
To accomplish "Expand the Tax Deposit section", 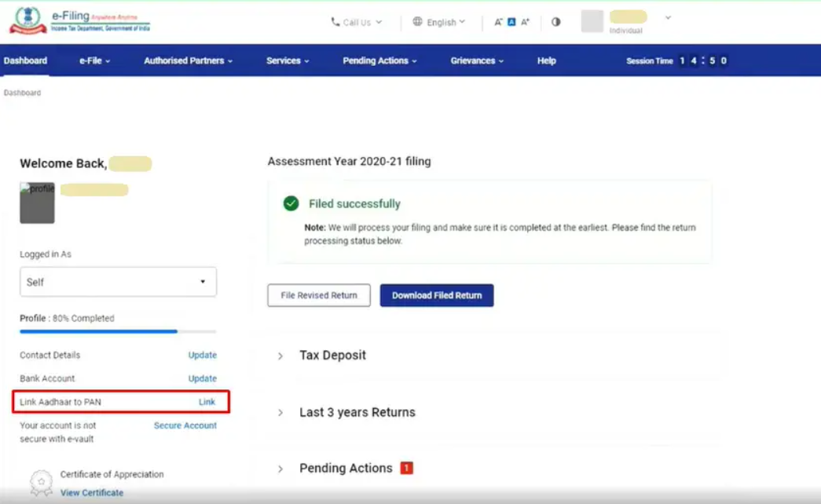I will coord(280,356).
